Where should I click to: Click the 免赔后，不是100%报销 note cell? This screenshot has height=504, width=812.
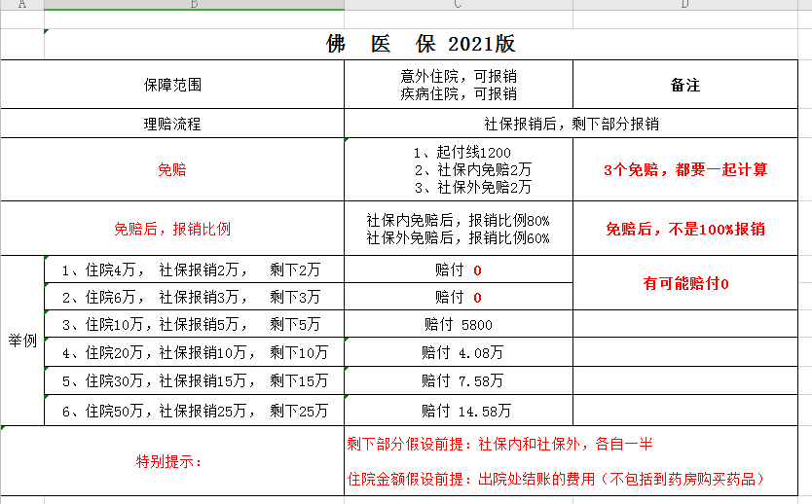click(684, 230)
